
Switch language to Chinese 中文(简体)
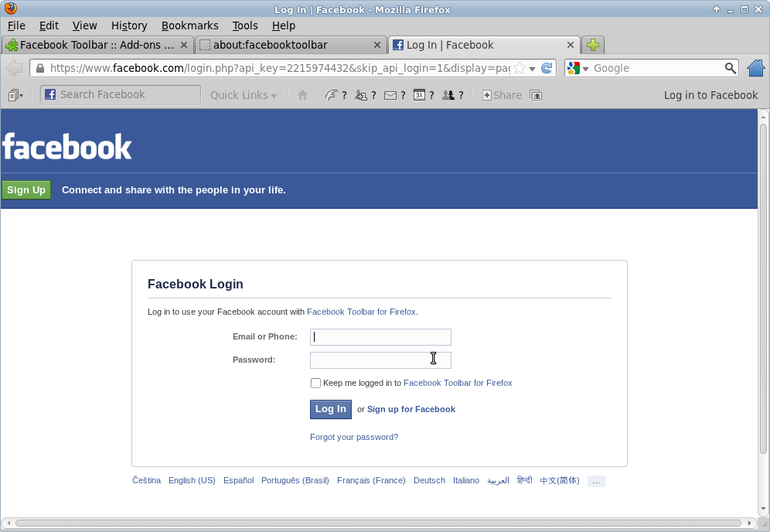[559, 480]
